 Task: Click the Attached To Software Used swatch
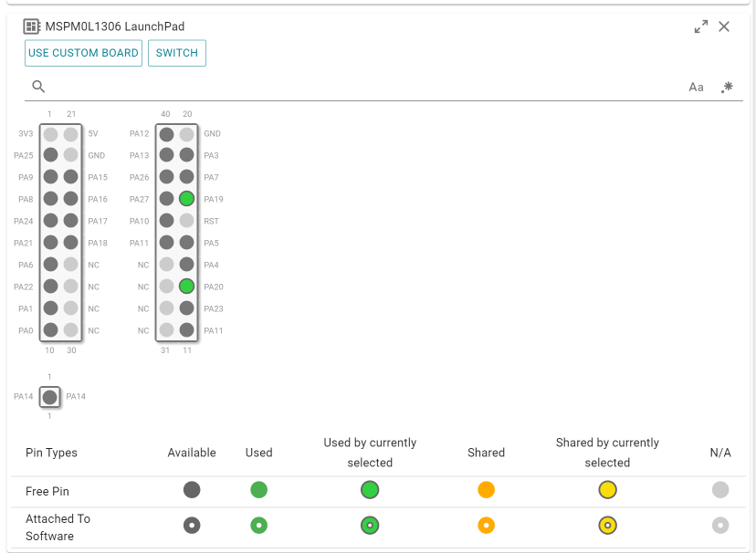tap(259, 525)
